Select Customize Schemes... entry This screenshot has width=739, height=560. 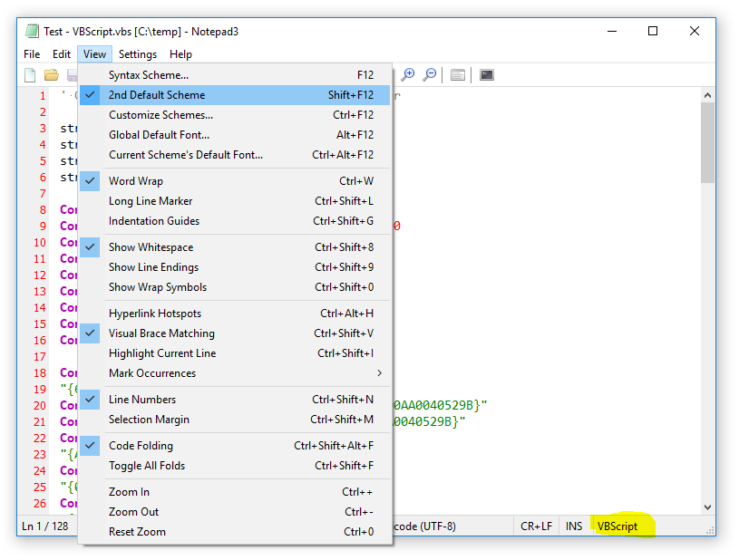tap(235, 115)
